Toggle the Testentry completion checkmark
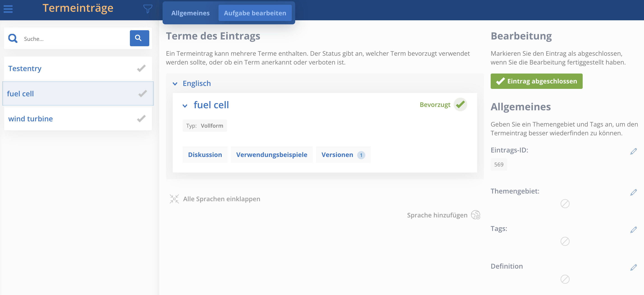The width and height of the screenshot is (644, 295). (141, 68)
